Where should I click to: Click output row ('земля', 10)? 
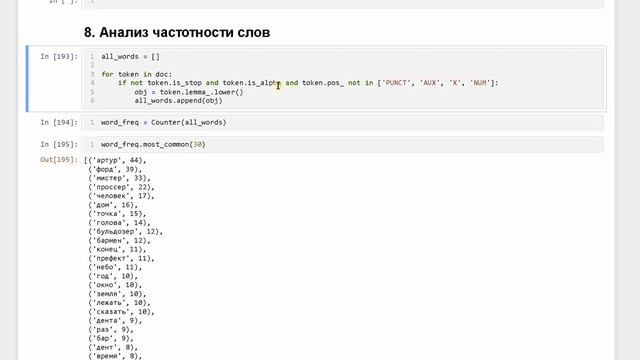[118, 294]
